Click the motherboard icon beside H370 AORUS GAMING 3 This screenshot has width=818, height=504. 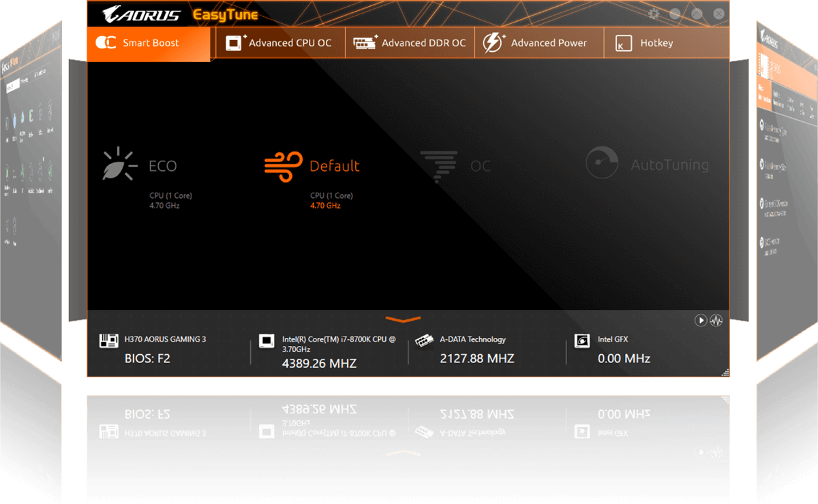[109, 341]
